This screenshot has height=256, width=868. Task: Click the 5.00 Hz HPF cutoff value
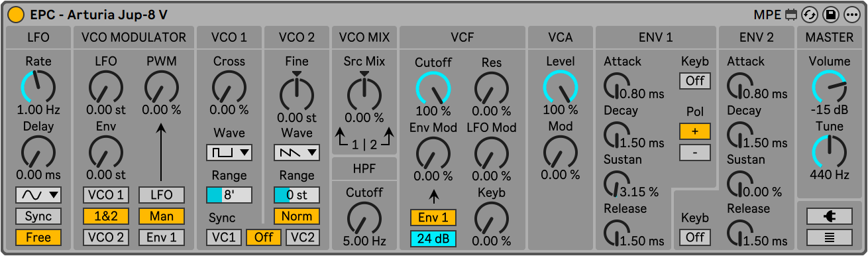pyautogui.click(x=364, y=241)
